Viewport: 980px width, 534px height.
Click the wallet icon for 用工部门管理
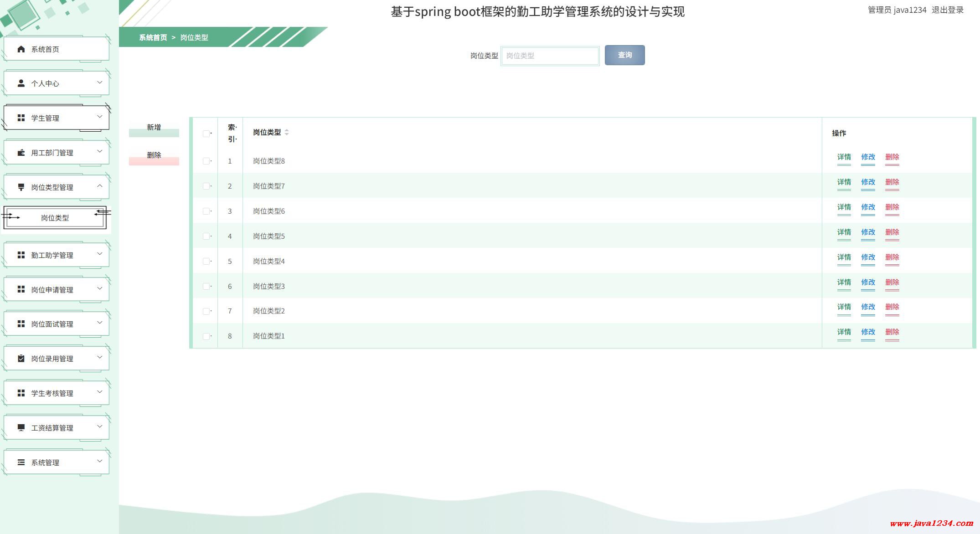(x=21, y=153)
